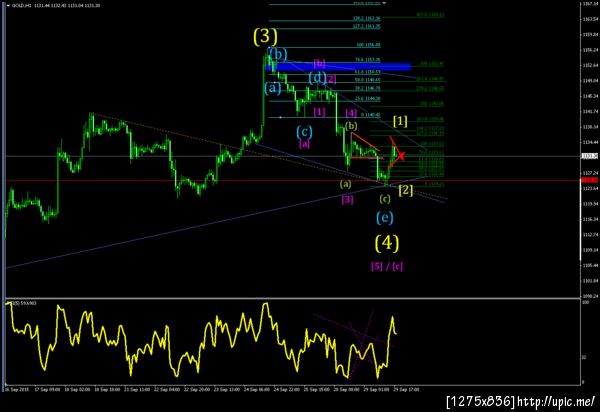Select the magenta [5] / [c] label
Screen dimensions: 600x412
387,266
